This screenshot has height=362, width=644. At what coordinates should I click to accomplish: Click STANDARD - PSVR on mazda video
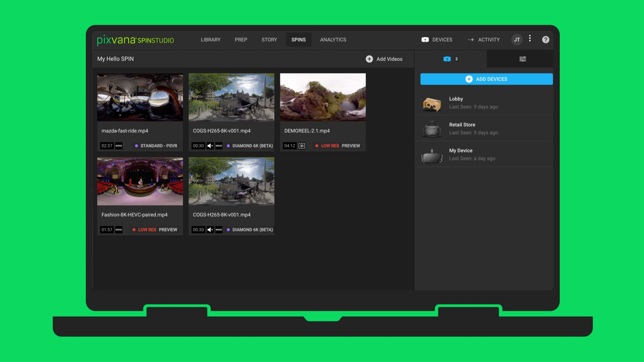click(156, 146)
